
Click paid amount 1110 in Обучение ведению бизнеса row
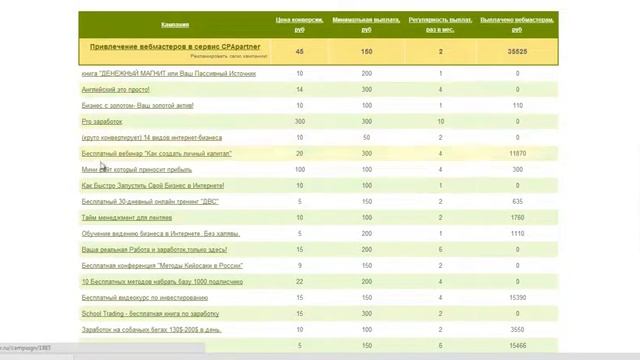pos(518,234)
